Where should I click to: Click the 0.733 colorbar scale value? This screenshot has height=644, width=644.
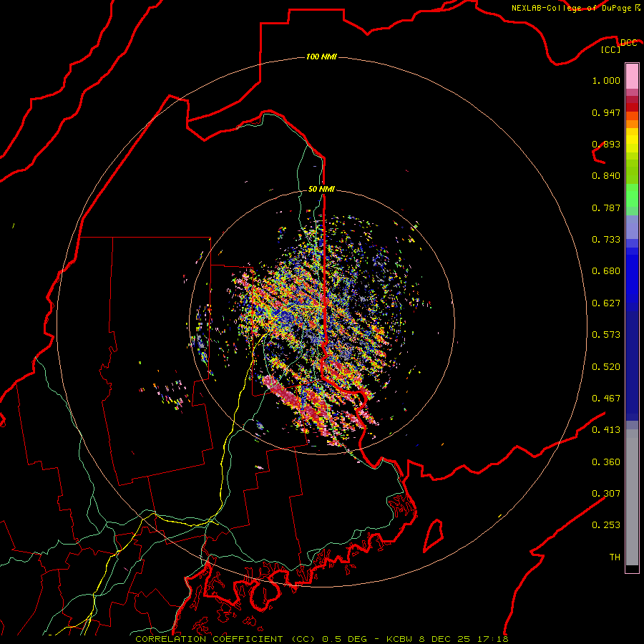pos(606,240)
